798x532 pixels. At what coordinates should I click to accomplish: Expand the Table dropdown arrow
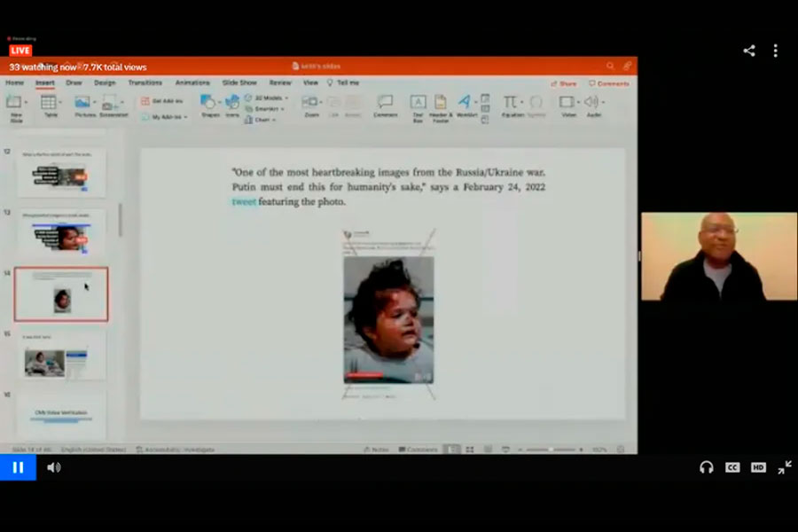click(x=60, y=103)
